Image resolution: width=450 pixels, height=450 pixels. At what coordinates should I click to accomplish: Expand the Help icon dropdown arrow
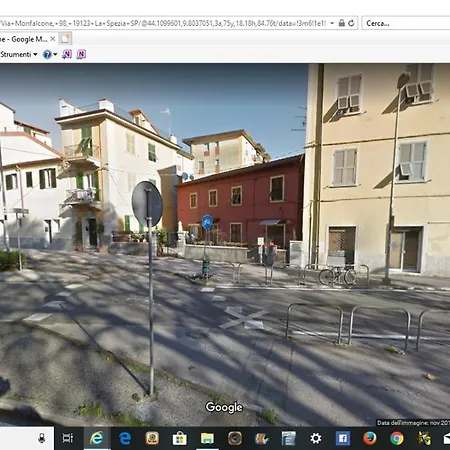point(55,54)
